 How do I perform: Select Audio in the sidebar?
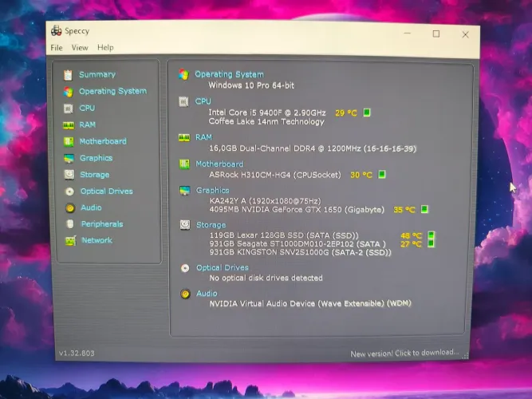[x=91, y=207]
